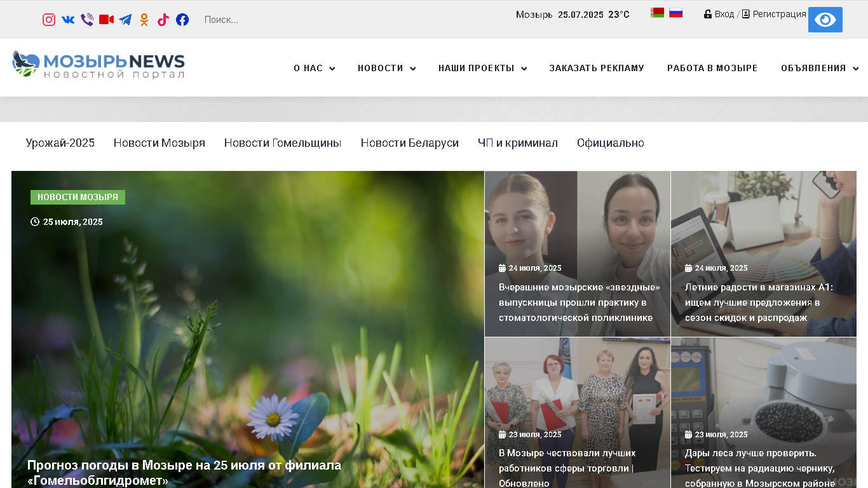
Task: Click the date on the trade workers article
Action: click(530, 435)
